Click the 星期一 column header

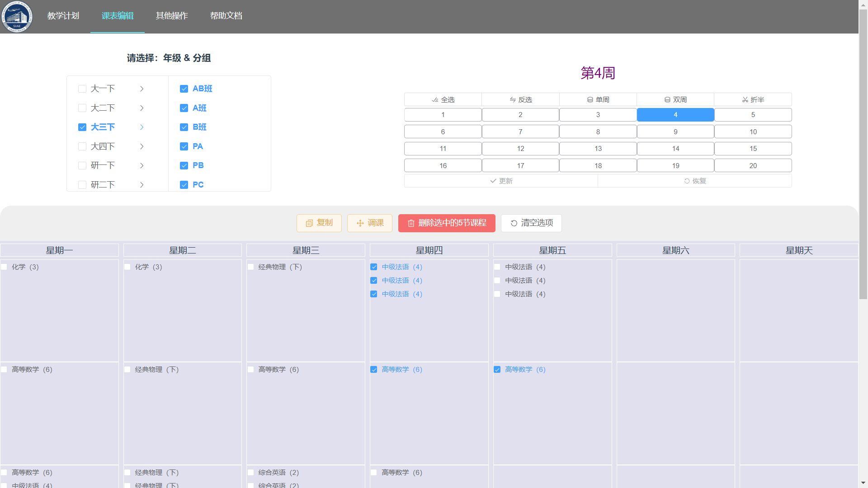tap(59, 250)
